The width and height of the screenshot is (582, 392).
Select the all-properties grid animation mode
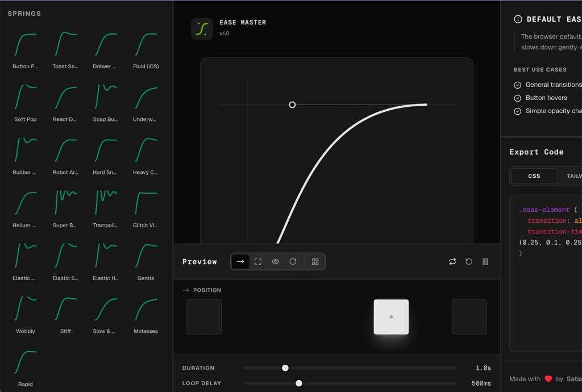(x=315, y=261)
